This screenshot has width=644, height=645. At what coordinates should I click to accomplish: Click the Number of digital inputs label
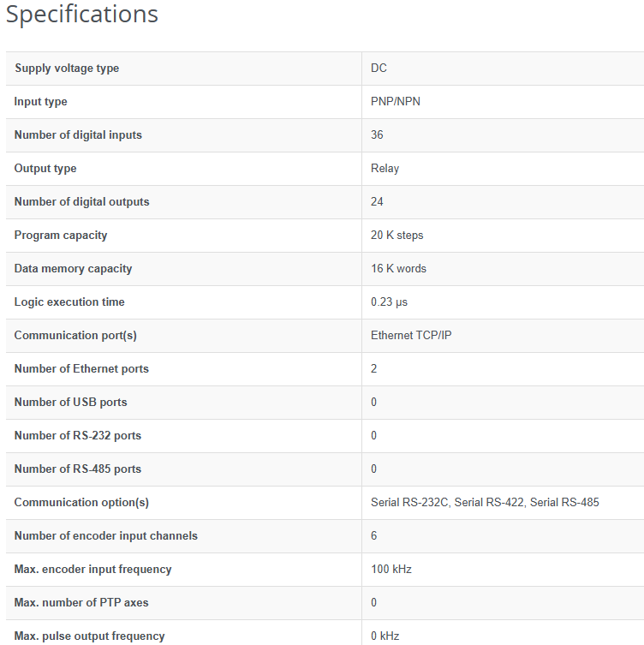click(x=78, y=135)
